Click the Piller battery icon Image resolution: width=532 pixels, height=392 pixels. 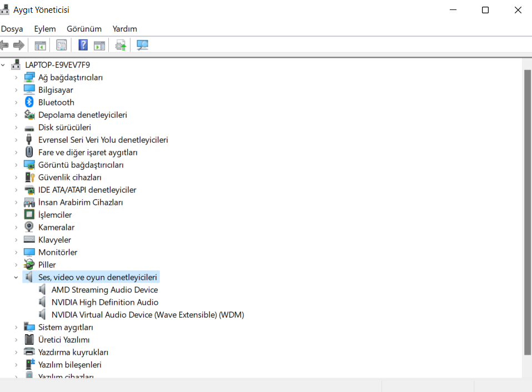click(x=29, y=264)
